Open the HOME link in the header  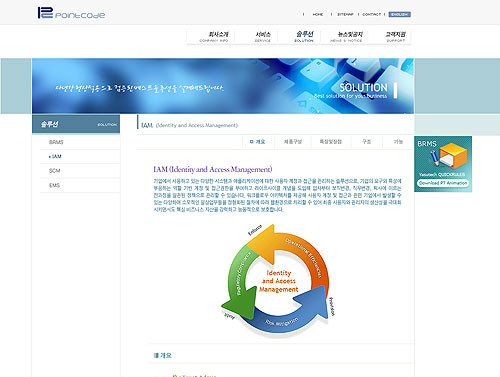(x=318, y=14)
